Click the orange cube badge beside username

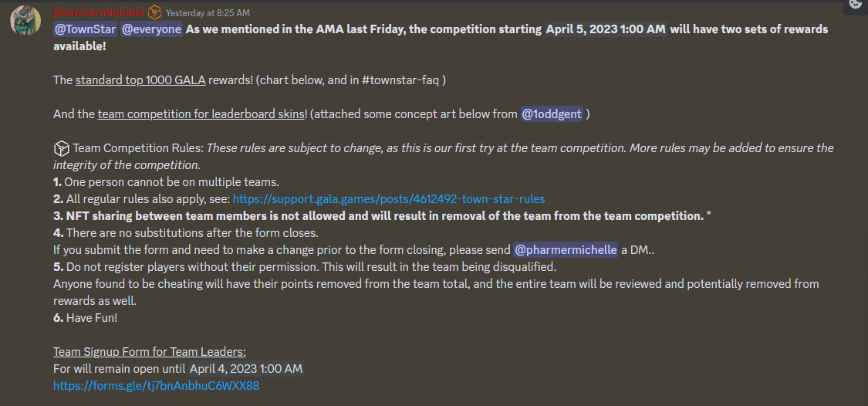coord(154,12)
